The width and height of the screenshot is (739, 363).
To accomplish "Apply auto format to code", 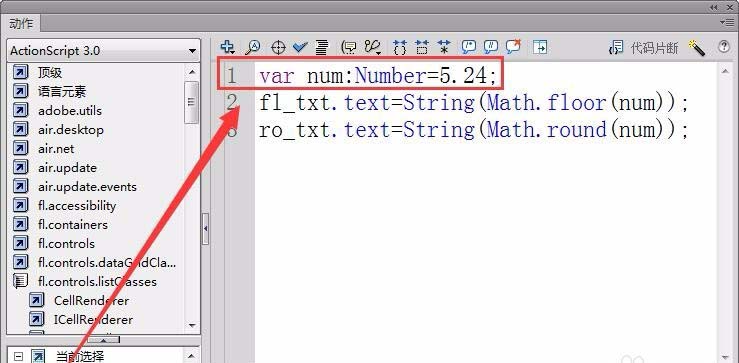I will pos(322,47).
